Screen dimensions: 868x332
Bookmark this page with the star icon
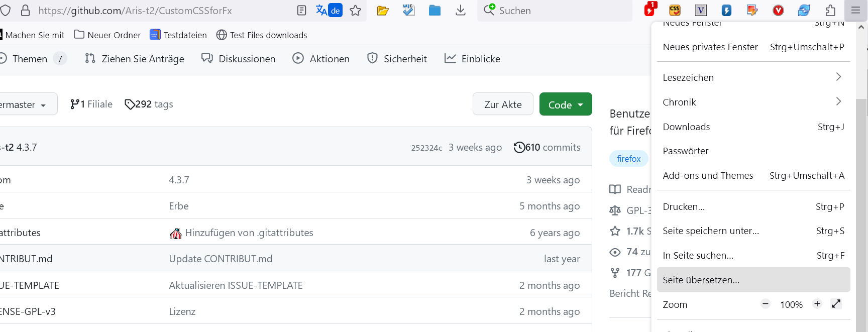pos(355,11)
